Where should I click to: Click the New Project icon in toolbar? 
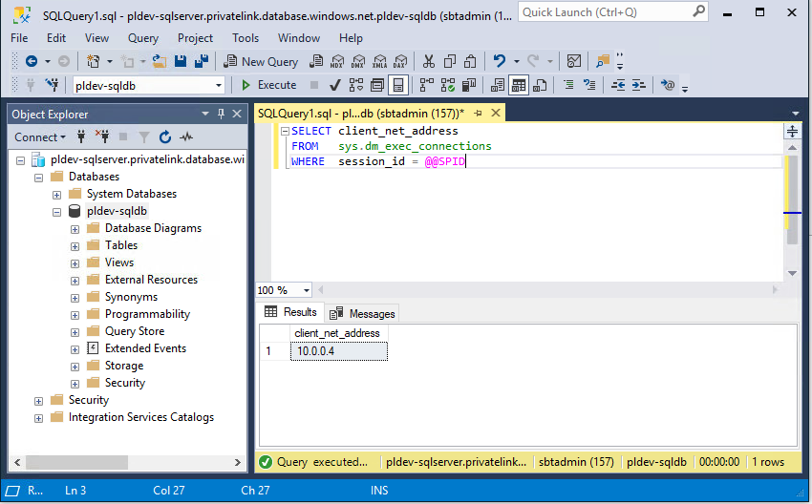(x=94, y=62)
